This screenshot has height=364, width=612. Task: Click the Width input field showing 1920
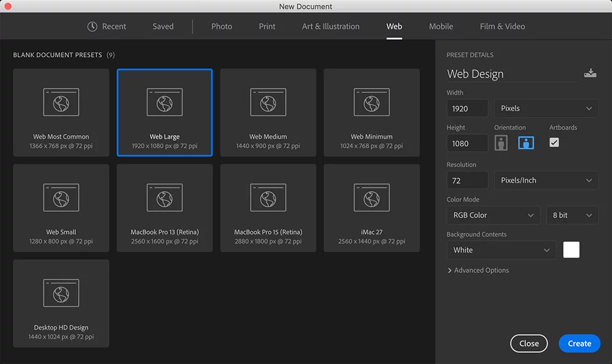tap(467, 108)
